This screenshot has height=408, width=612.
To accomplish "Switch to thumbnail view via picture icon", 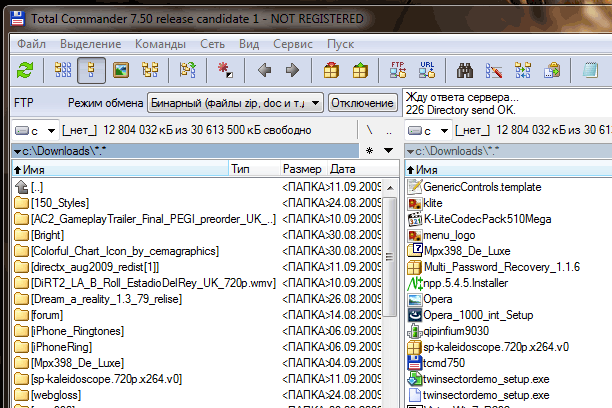I will click(x=121, y=70).
